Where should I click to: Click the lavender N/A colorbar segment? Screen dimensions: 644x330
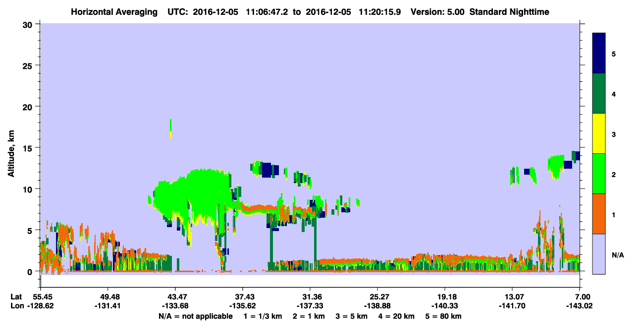pos(599,254)
